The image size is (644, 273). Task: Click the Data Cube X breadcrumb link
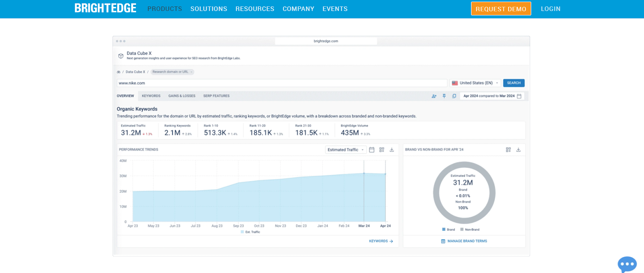point(135,72)
